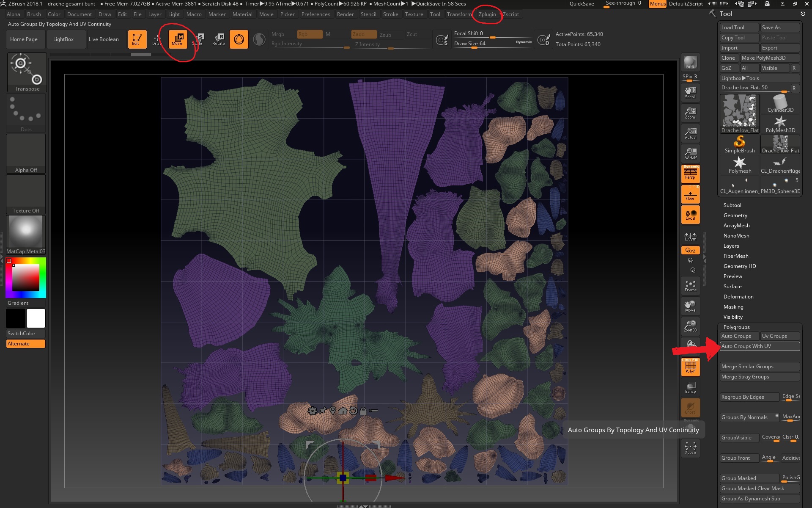Image resolution: width=812 pixels, height=508 pixels.
Task: Toggle Persp perspective view
Action: 690,174
